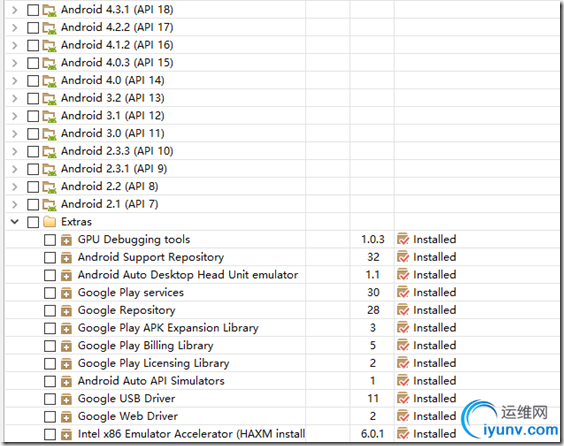This screenshot has width=564, height=446.
Task: Expand the Android 4.2.2 (API 17) node
Action: click(x=14, y=28)
